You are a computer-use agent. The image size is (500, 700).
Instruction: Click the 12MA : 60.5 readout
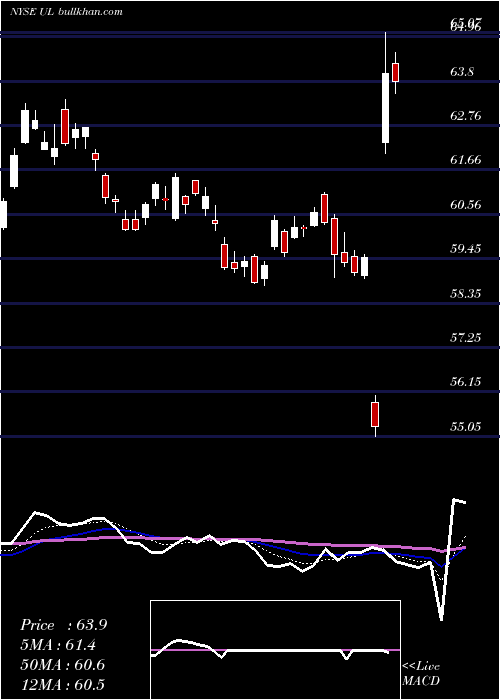pyautogui.click(x=63, y=684)
